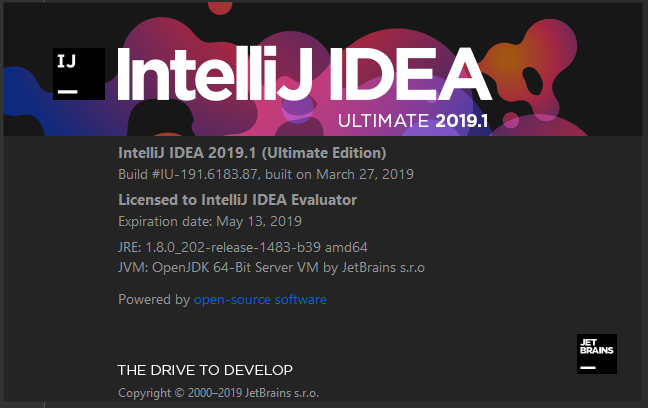Click the Expiration date: May 13, 2019 line
The image size is (648, 408).
210,222
